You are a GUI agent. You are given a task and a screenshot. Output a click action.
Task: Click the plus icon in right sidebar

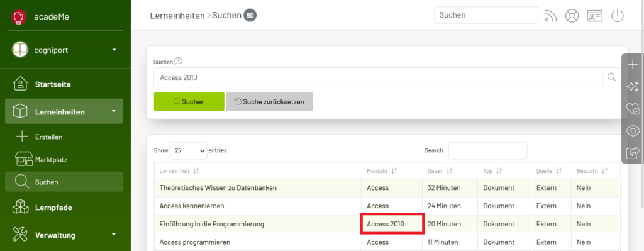(x=633, y=65)
